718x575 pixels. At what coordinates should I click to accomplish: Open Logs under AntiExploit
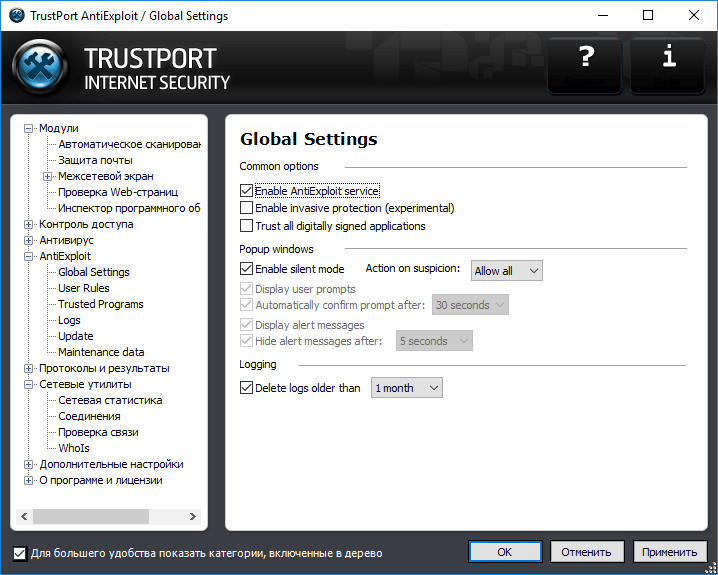[69, 320]
